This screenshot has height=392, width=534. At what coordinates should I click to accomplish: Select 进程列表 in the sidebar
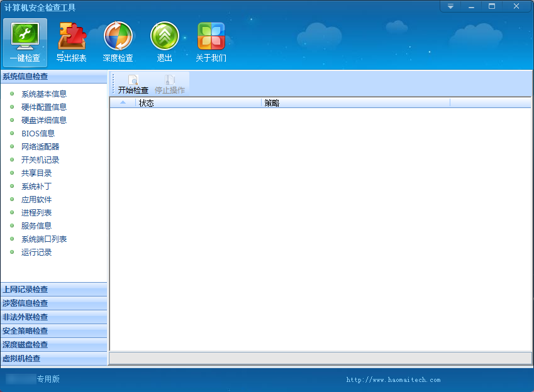[x=36, y=213]
